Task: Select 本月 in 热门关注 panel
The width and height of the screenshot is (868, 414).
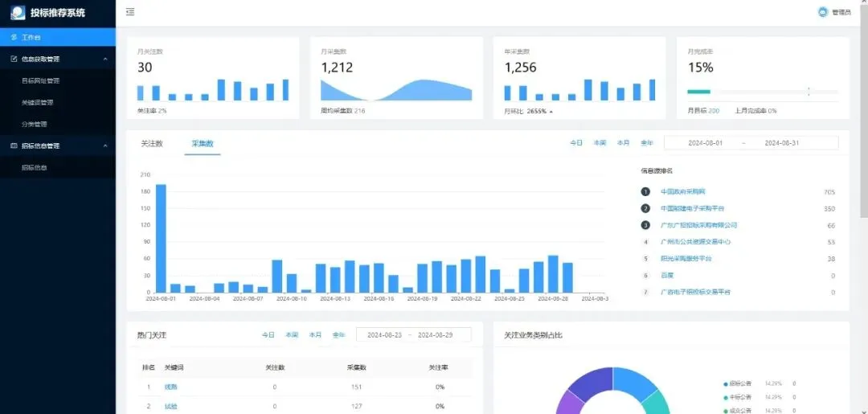Action: click(315, 335)
